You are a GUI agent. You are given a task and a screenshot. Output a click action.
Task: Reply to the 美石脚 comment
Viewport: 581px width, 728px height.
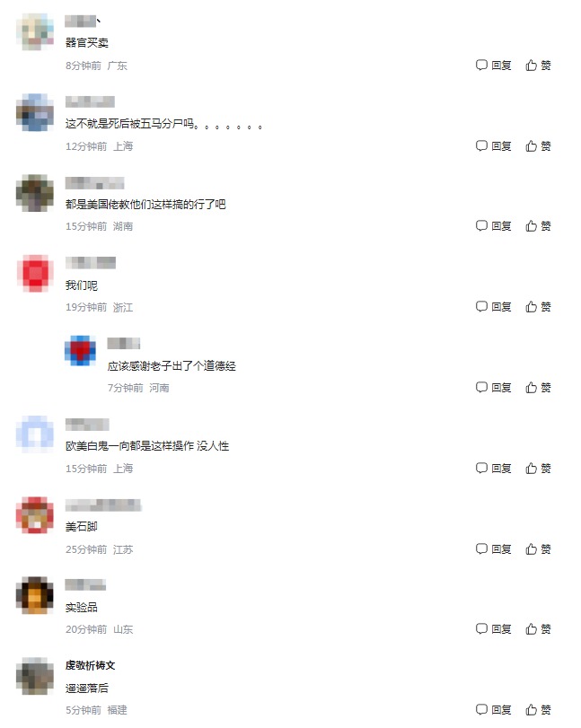493,548
